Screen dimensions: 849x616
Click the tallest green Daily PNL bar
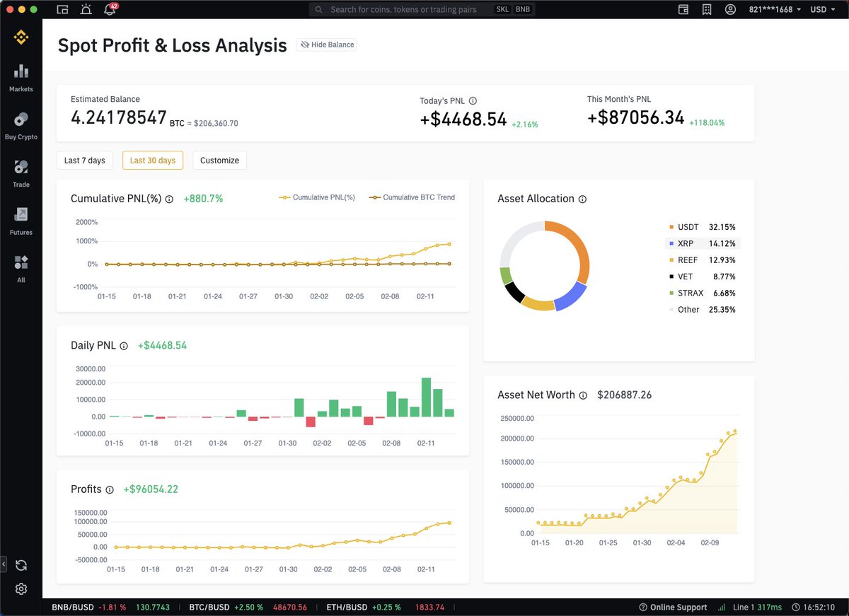pos(426,397)
